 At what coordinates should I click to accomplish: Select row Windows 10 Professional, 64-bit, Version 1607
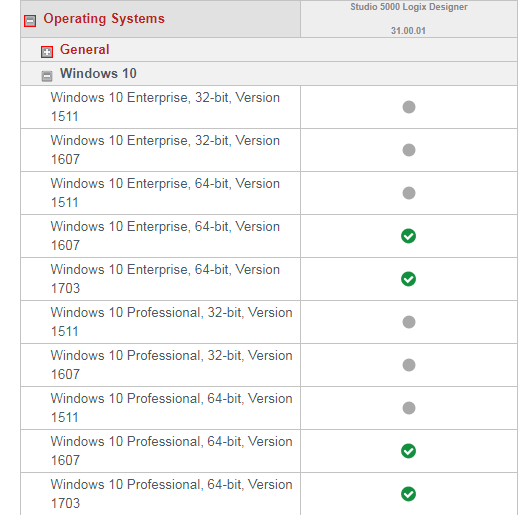[x=269, y=451]
